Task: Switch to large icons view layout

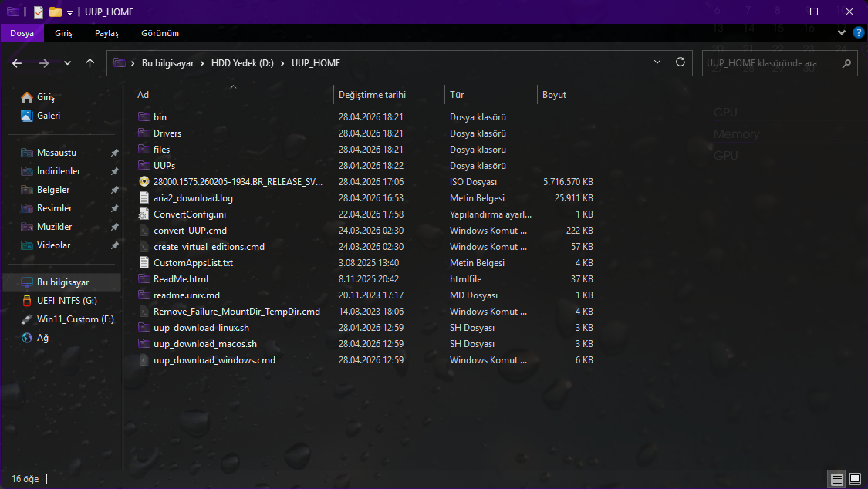Action: pos(855,479)
